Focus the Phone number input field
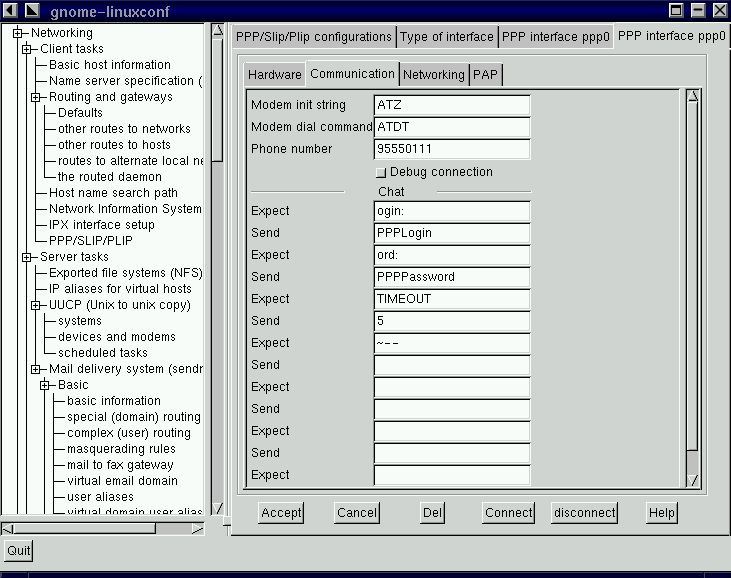The image size is (731, 578). (451, 149)
